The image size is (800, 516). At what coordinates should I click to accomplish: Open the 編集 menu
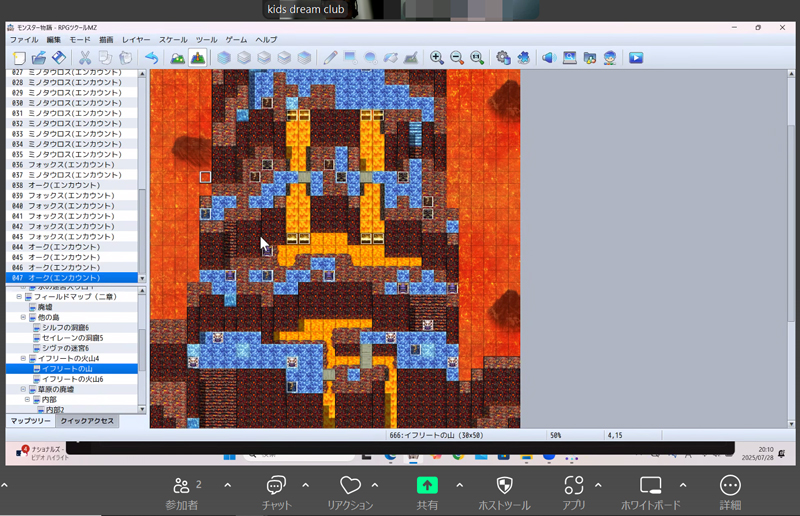click(x=54, y=39)
